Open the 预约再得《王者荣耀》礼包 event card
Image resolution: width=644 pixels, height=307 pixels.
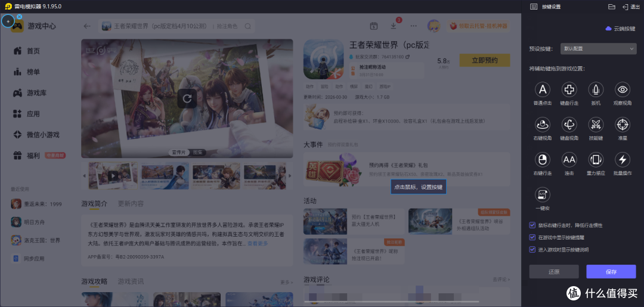pyautogui.click(x=407, y=169)
